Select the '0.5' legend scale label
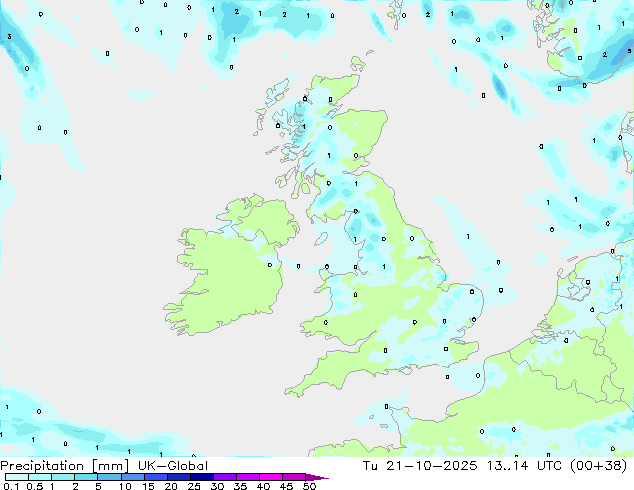This screenshot has width=634, height=490. point(35,486)
